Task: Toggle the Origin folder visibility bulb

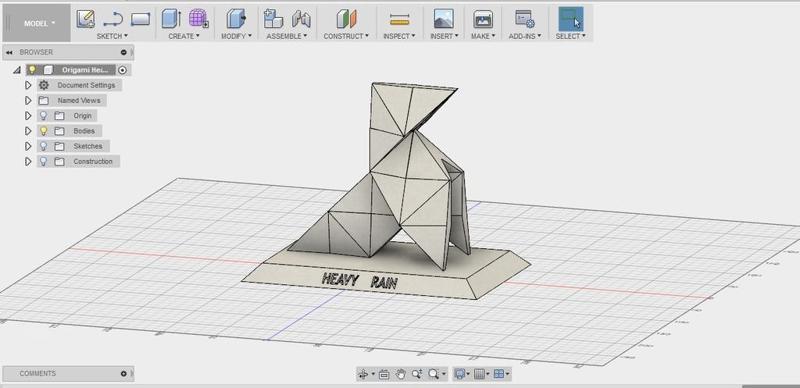Action: tap(44, 116)
